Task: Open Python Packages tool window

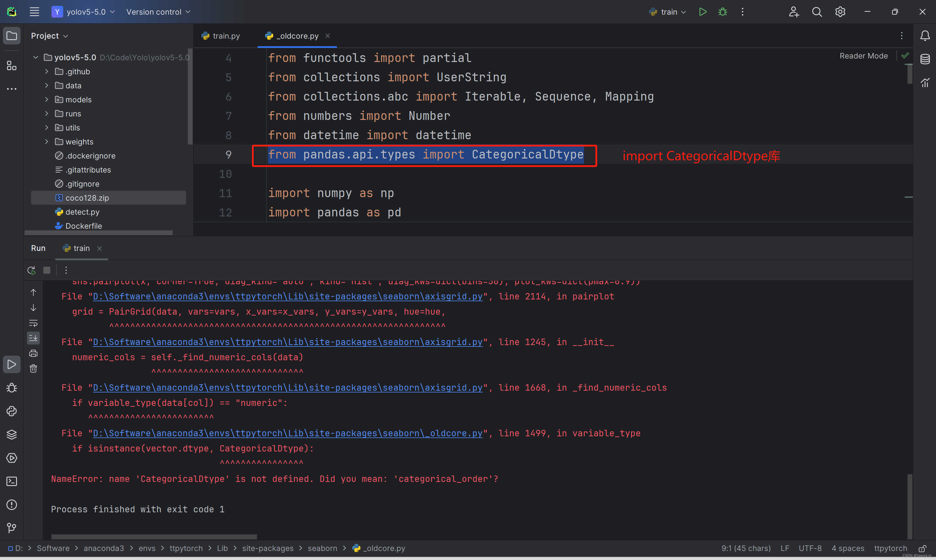Action: (x=12, y=435)
